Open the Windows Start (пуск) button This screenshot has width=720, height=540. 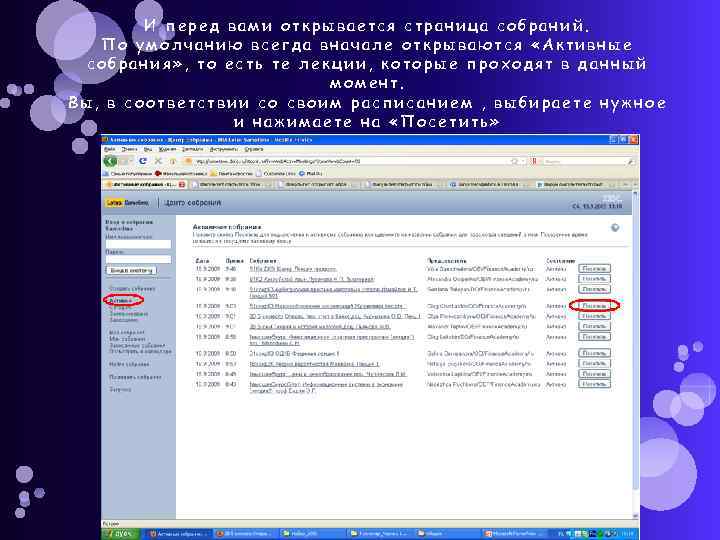(118, 534)
